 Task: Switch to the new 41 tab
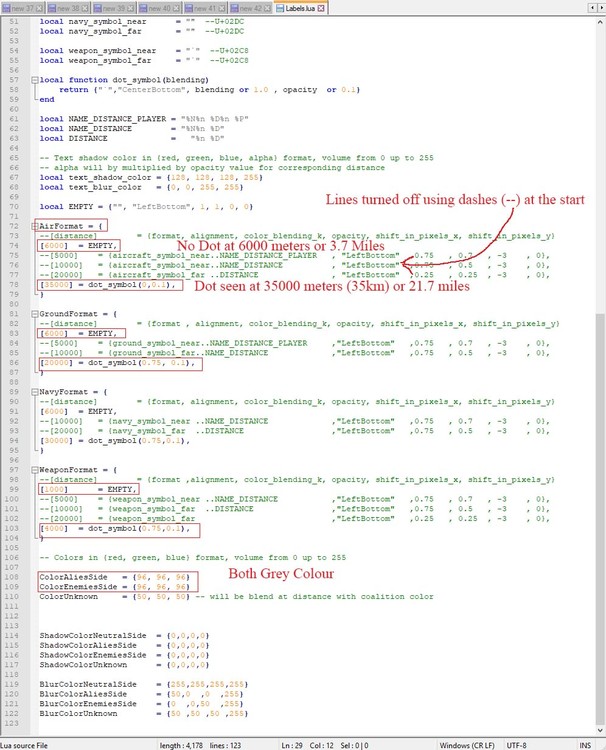coord(205,8)
